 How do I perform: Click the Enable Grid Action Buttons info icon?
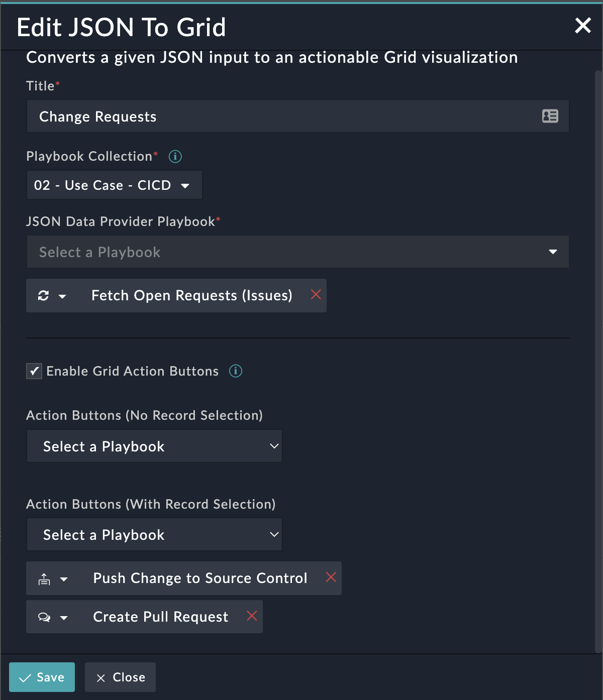[x=236, y=371]
